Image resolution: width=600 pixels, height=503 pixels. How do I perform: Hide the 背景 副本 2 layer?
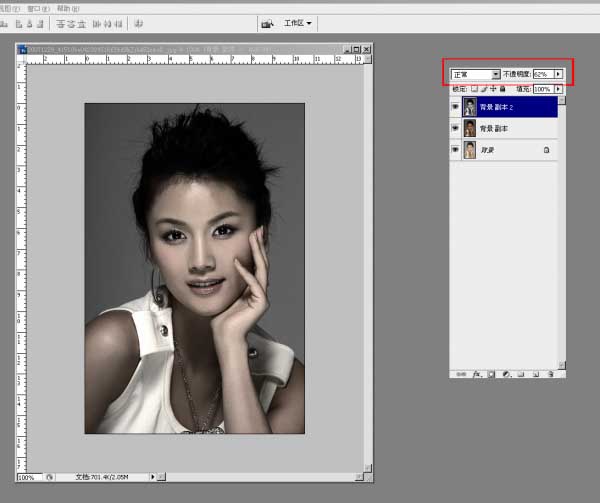455,107
